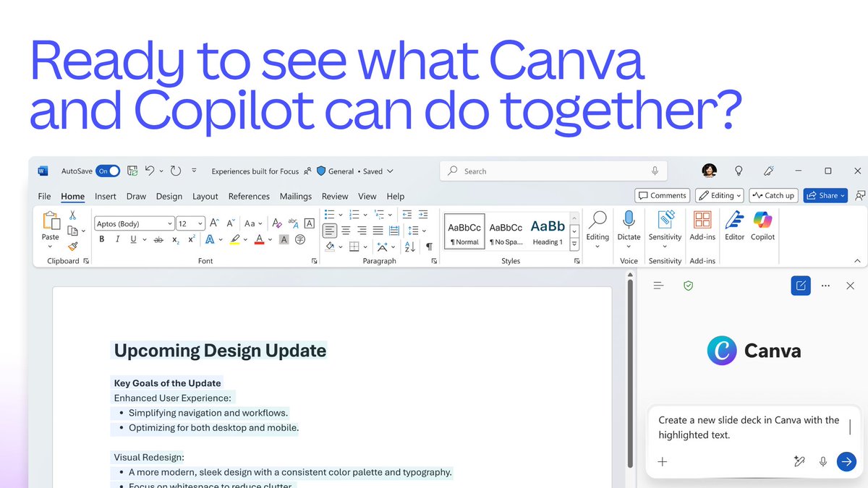Undo the last action
The height and width of the screenshot is (488, 868).
coord(150,171)
